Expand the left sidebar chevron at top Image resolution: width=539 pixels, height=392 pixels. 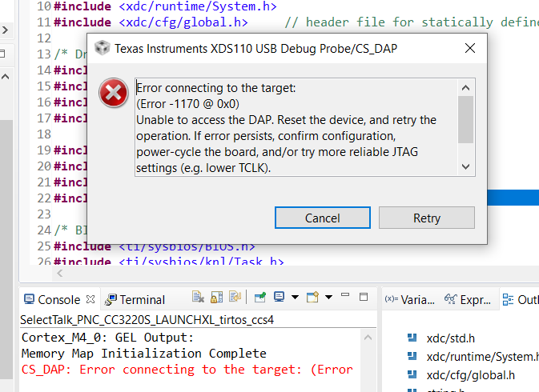[5, 30]
